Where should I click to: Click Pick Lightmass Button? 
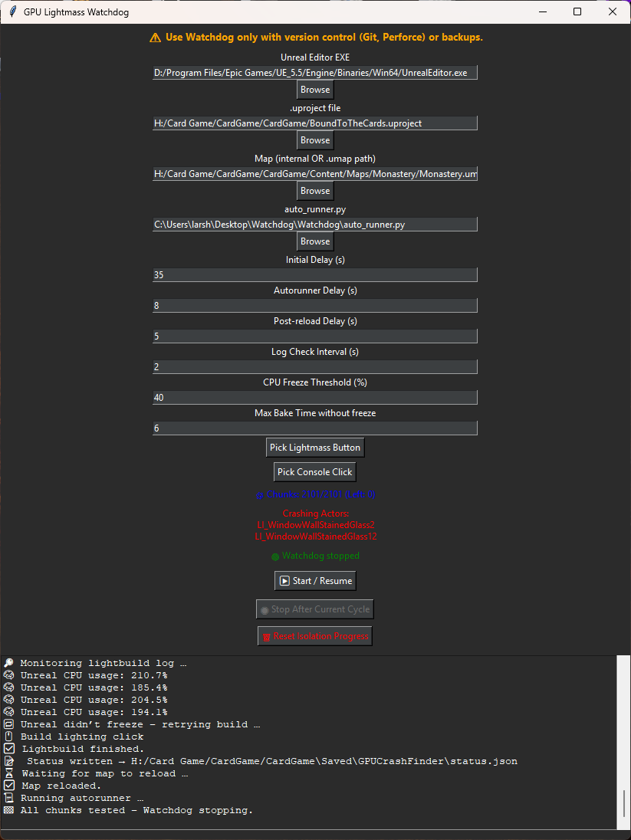[x=315, y=448]
